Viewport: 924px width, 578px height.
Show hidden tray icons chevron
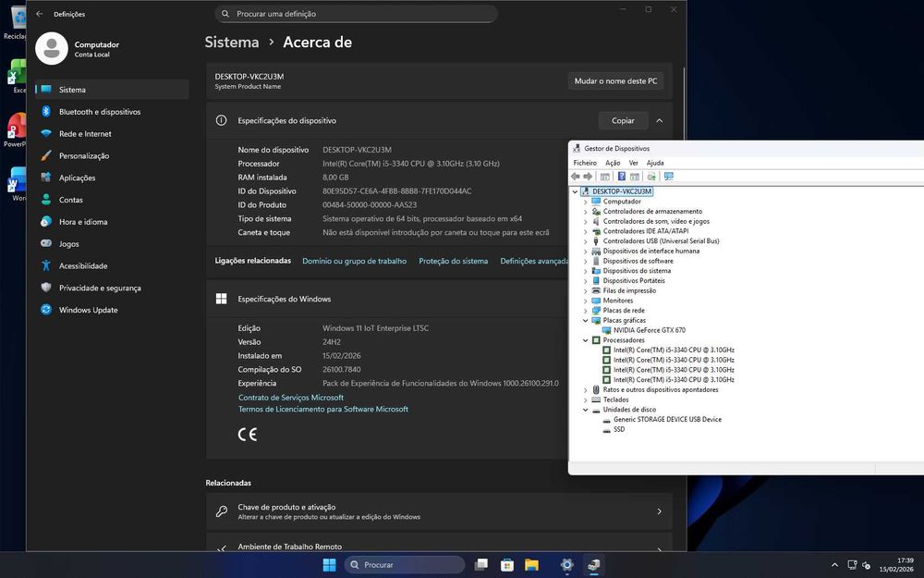834,565
